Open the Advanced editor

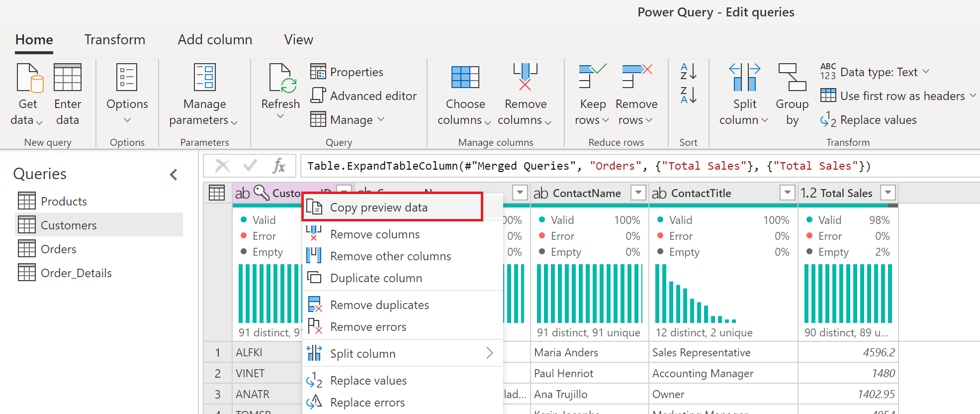pos(363,96)
